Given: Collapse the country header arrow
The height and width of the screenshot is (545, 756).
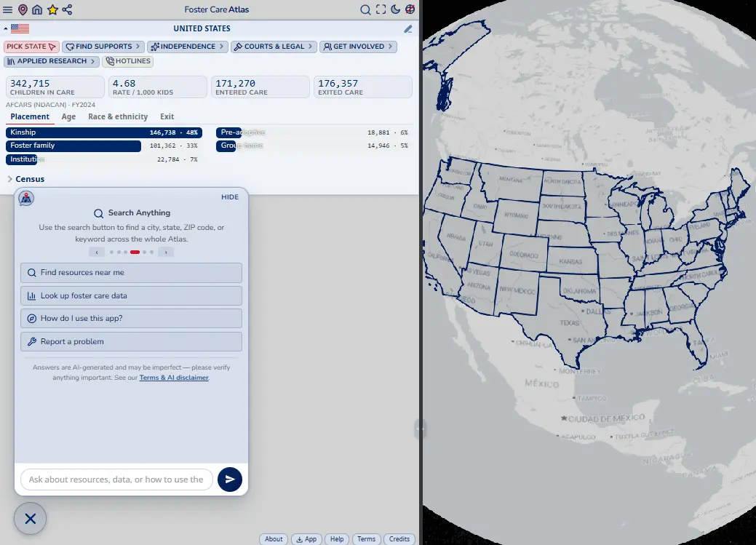Looking at the screenshot, I should pos(6,29).
